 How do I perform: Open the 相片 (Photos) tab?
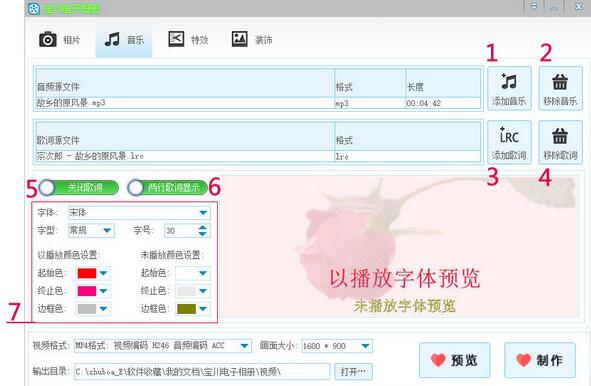pos(60,40)
